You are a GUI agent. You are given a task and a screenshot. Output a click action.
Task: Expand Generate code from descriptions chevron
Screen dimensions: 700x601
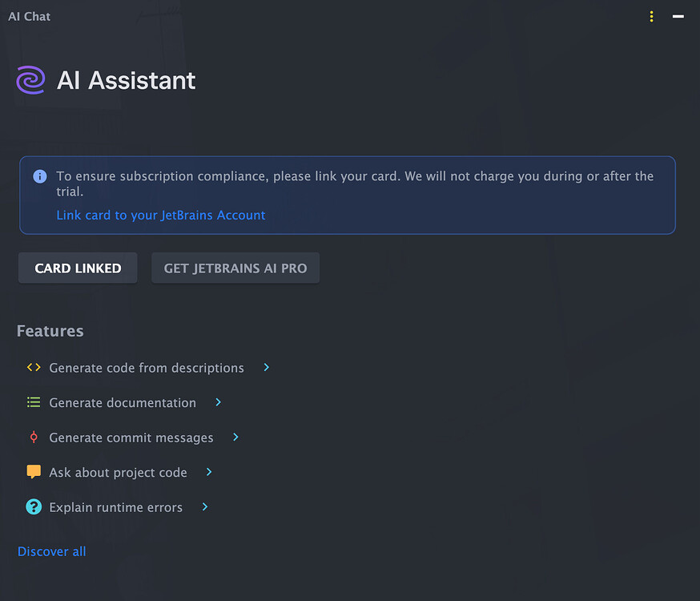pyautogui.click(x=267, y=367)
